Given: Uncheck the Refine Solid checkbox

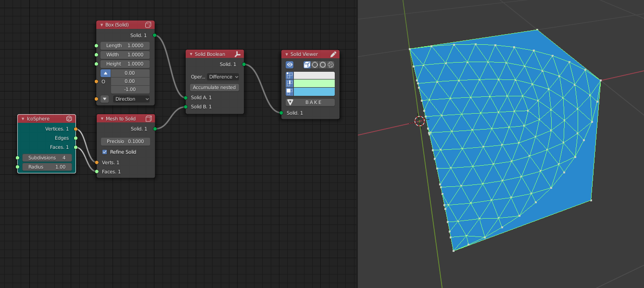Looking at the screenshot, I should coord(105,152).
